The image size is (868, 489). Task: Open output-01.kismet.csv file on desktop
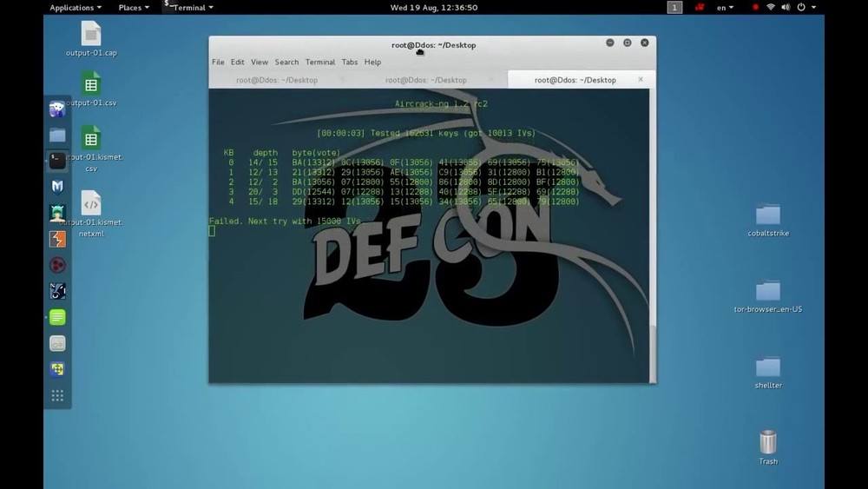coord(91,149)
